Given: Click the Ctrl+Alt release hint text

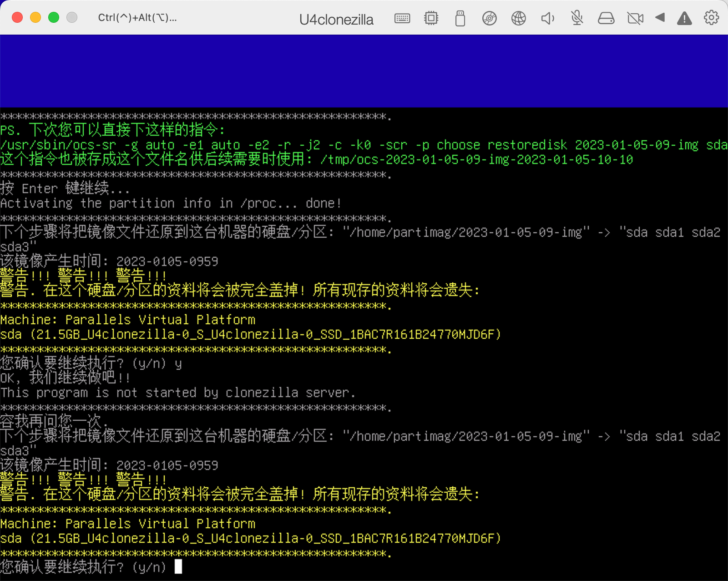Looking at the screenshot, I should coord(137,18).
